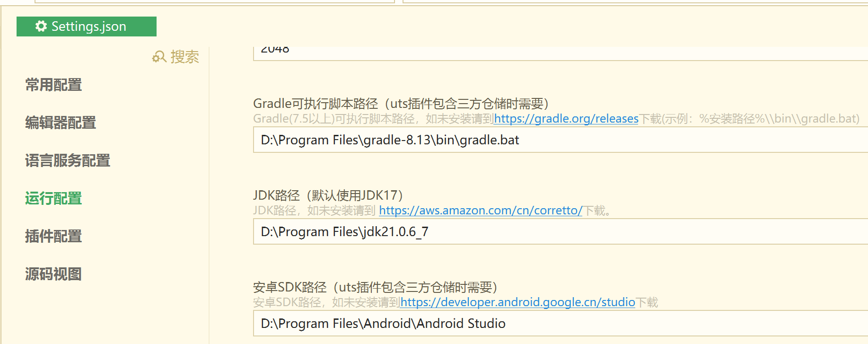Open the gradle.org/releases link
This screenshot has height=344, width=868.
(566, 119)
